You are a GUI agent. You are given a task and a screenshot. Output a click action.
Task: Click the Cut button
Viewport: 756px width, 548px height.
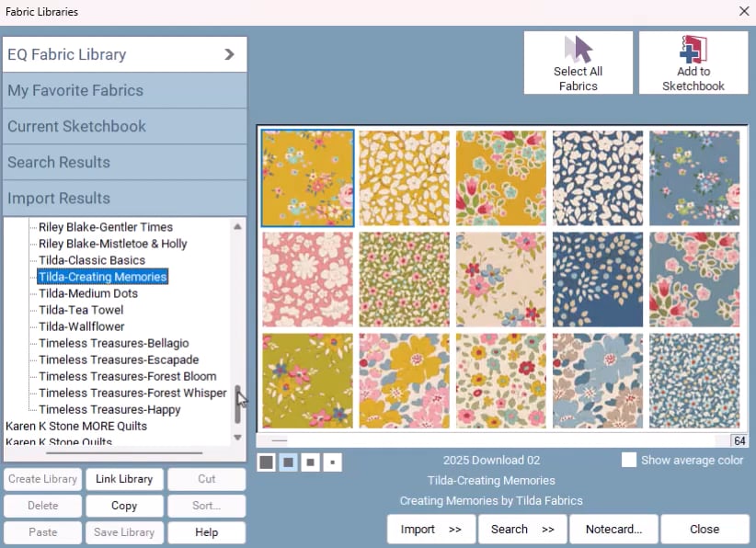pos(206,479)
